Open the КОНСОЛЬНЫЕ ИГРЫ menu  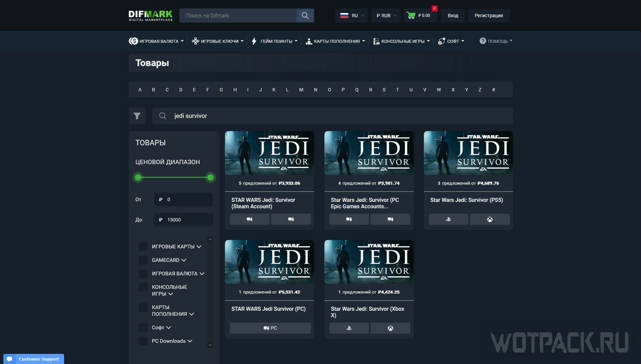pyautogui.click(x=401, y=41)
